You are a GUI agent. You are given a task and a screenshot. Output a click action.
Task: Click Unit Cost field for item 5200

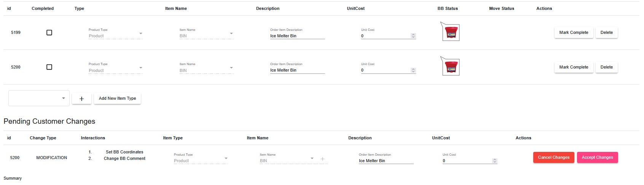coord(385,70)
